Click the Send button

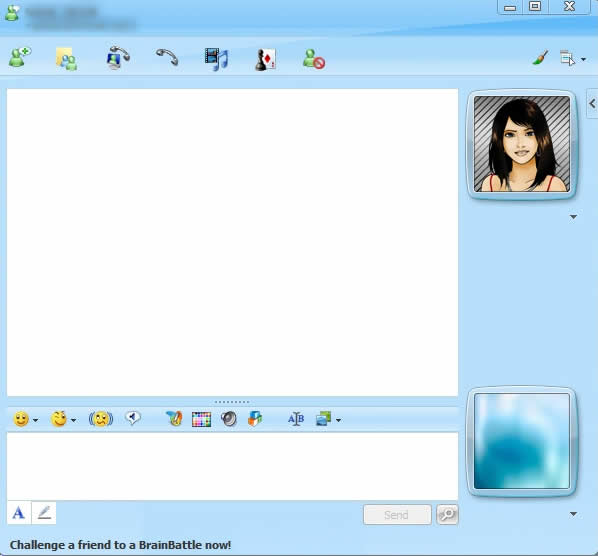397,515
